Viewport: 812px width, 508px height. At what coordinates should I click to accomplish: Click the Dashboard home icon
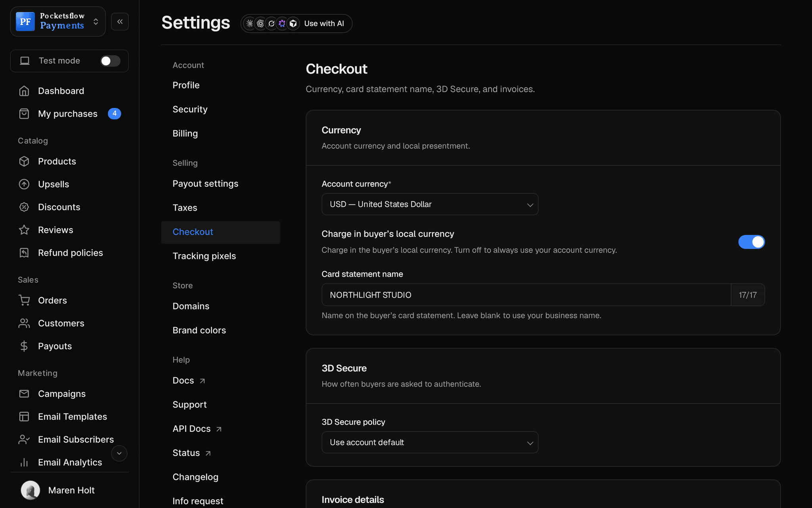24,91
